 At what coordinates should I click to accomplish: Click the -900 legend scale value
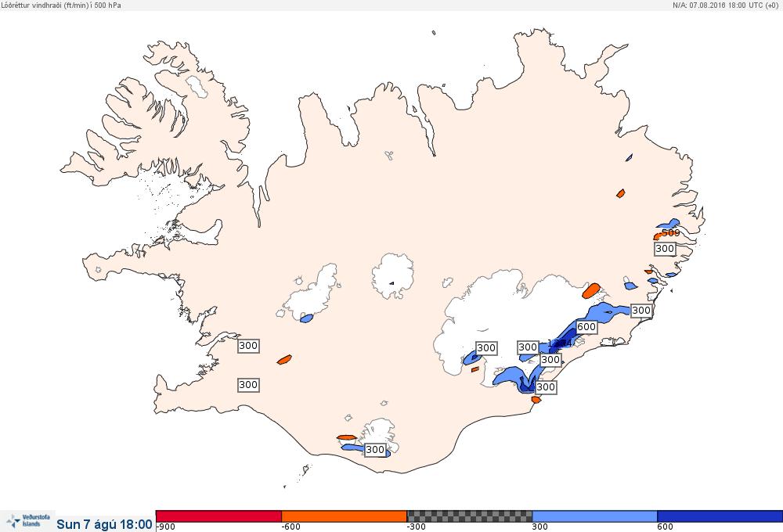(166, 527)
